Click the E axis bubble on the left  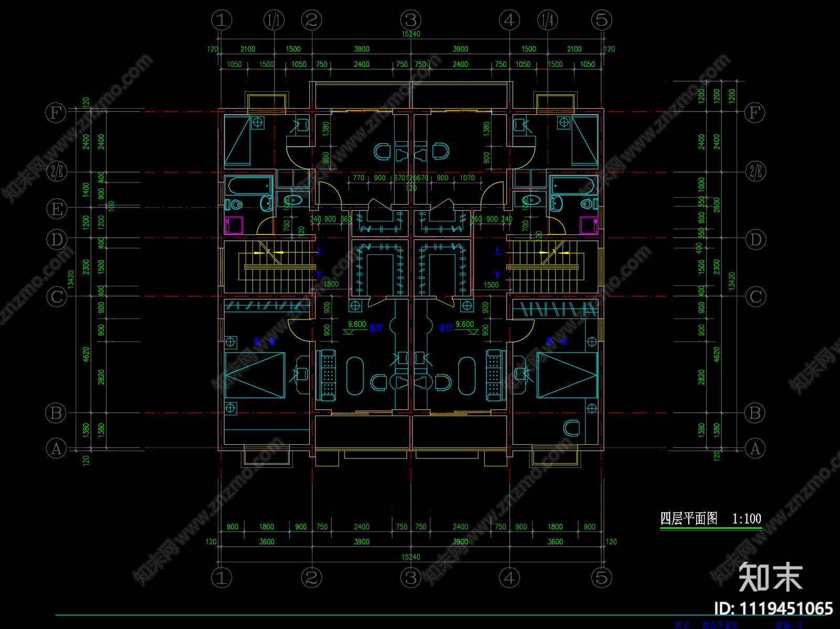tap(56, 209)
